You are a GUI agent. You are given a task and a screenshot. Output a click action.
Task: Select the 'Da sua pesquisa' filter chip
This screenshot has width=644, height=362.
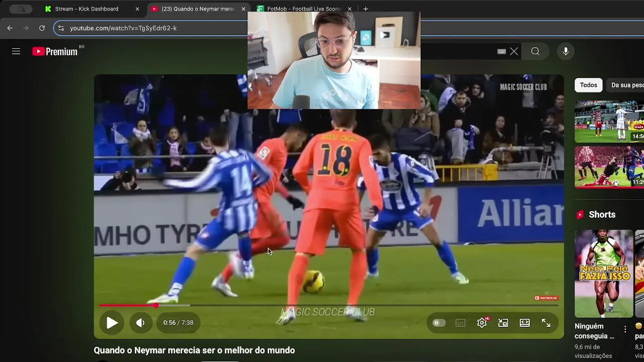pyautogui.click(x=625, y=85)
